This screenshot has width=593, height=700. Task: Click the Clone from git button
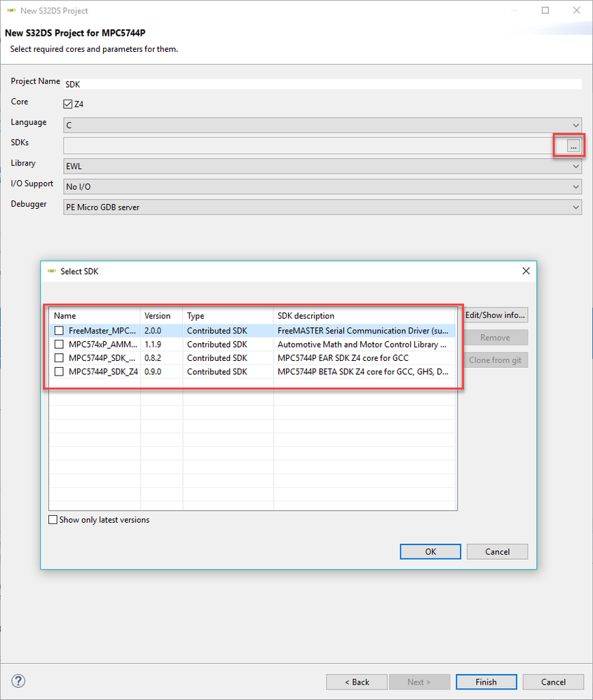(x=495, y=360)
